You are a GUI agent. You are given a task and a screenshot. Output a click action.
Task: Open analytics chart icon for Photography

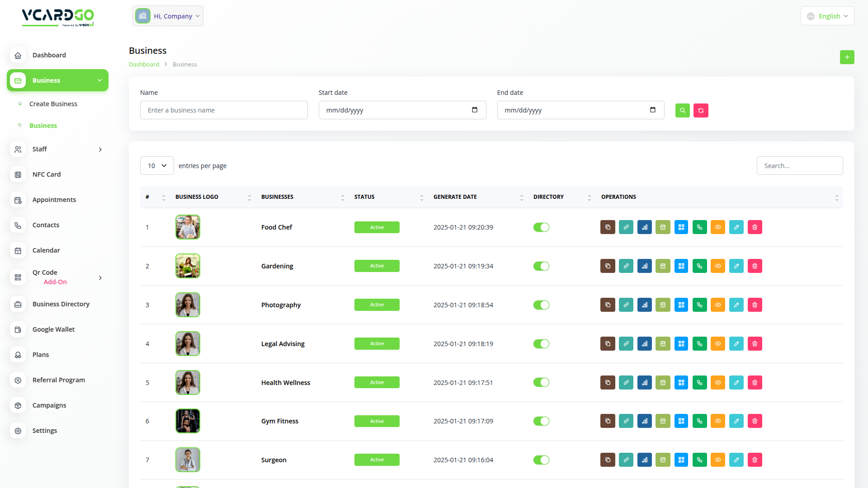[x=644, y=305]
